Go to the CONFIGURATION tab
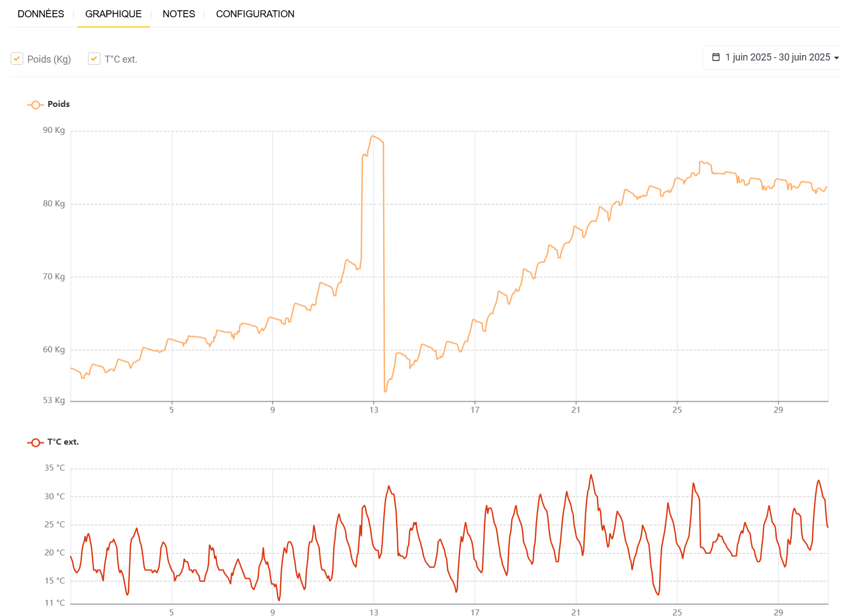 pyautogui.click(x=255, y=14)
